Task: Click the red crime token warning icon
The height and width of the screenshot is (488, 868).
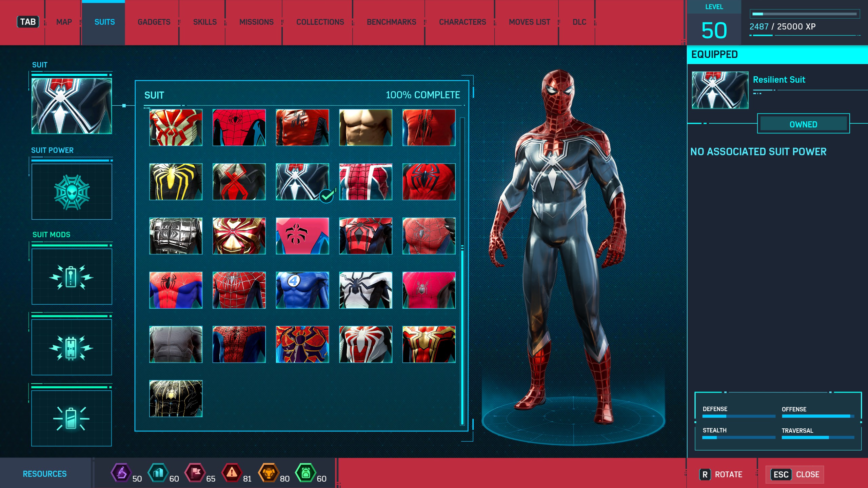Action: pos(232,472)
